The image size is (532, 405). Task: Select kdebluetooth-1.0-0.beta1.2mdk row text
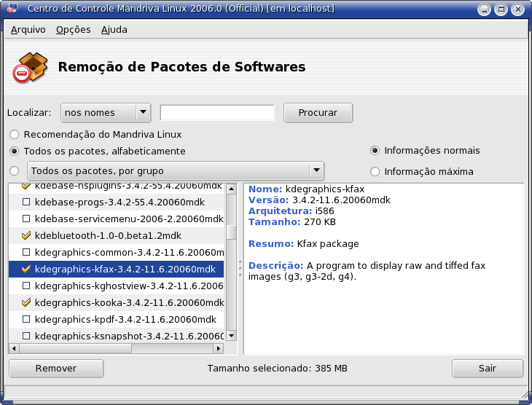tap(109, 236)
